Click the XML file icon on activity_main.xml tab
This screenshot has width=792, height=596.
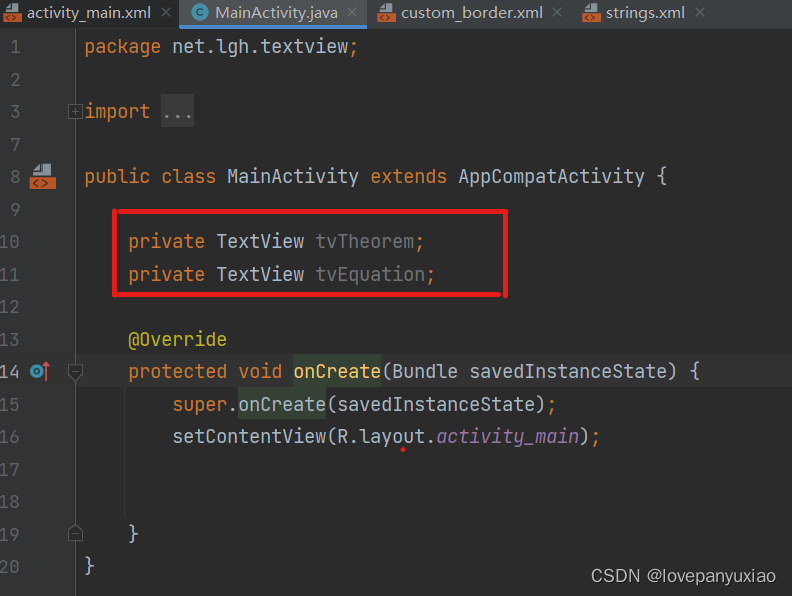[x=12, y=13]
